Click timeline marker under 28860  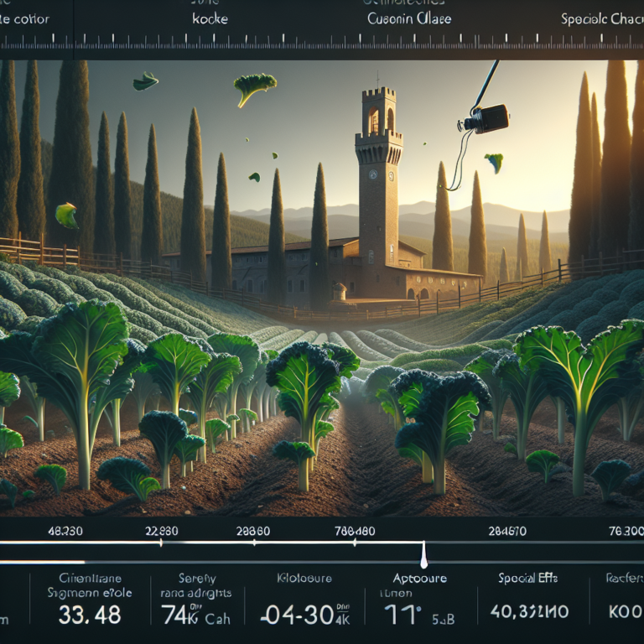tap(254, 543)
